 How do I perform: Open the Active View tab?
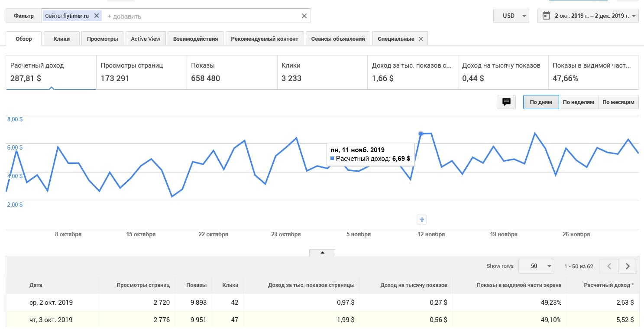pyautogui.click(x=146, y=39)
